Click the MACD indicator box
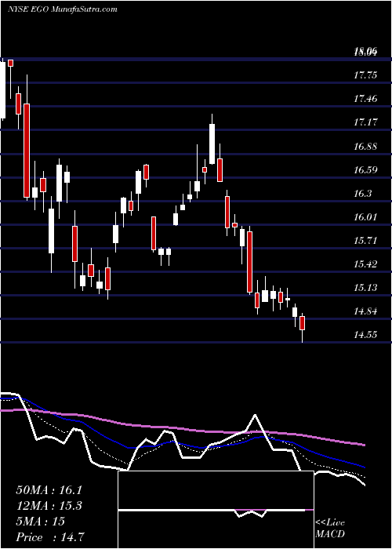The height and width of the screenshot is (549, 392). click(216, 510)
